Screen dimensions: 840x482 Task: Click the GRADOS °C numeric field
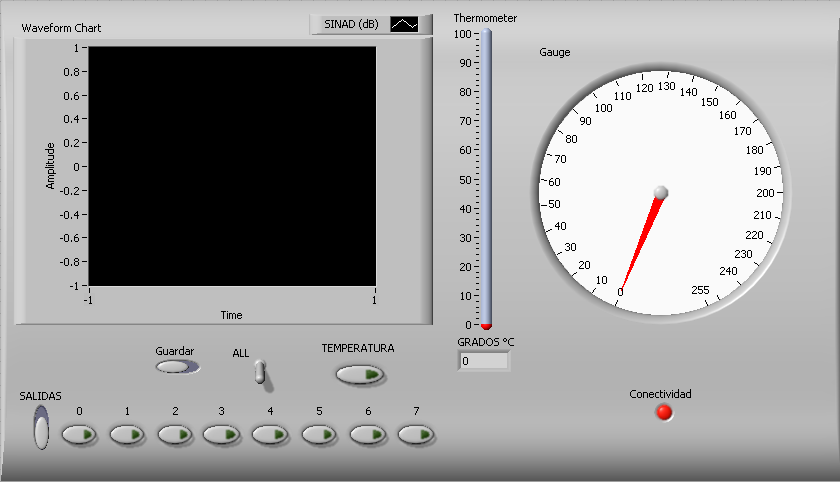pos(484,361)
